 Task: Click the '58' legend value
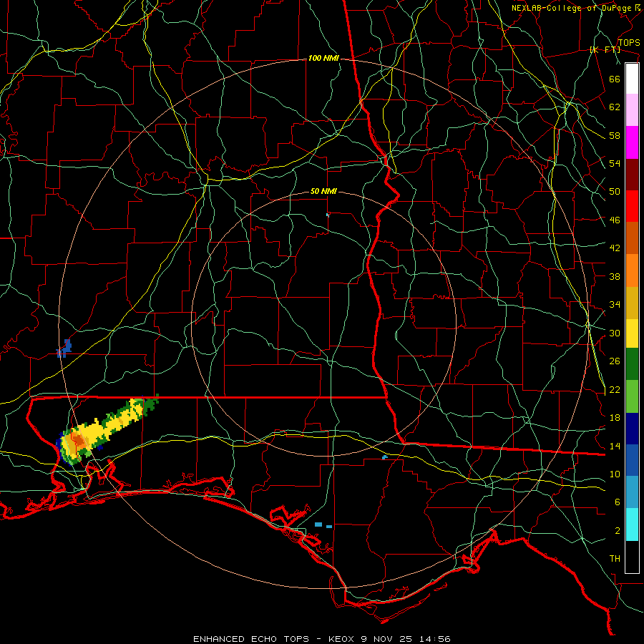pyautogui.click(x=615, y=135)
